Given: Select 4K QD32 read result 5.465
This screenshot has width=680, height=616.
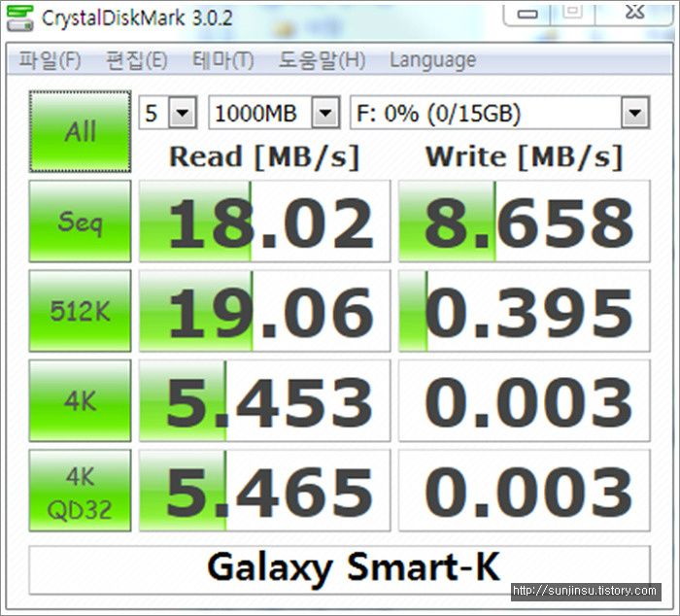Looking at the screenshot, I should 264,491.
